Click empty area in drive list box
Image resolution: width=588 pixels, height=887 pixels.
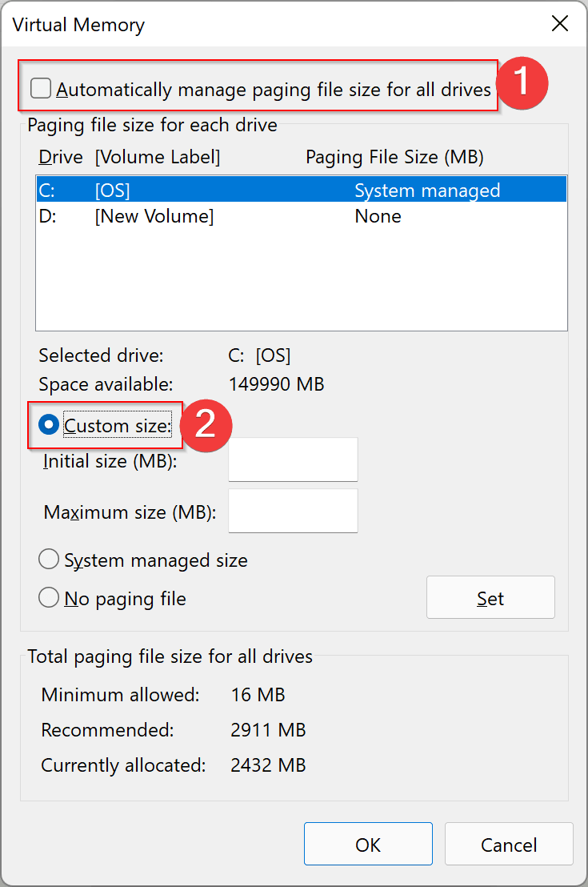301,280
